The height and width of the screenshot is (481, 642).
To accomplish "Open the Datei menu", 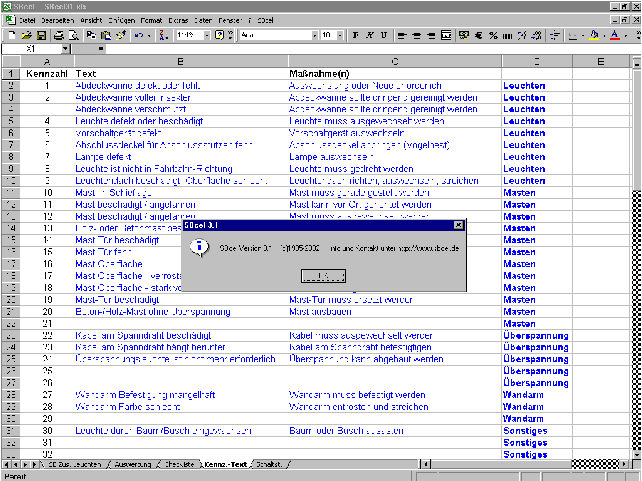I will click(x=27, y=20).
